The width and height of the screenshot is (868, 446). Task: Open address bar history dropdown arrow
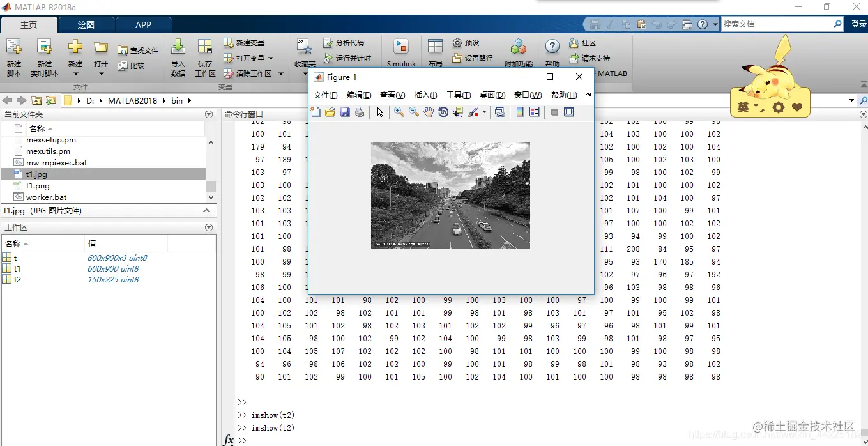pyautogui.click(x=851, y=100)
